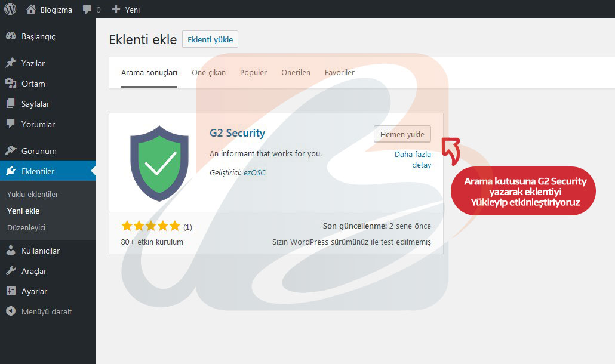This screenshot has height=364, width=615.
Task: Open the Daha fazla detay link
Action: (413, 159)
